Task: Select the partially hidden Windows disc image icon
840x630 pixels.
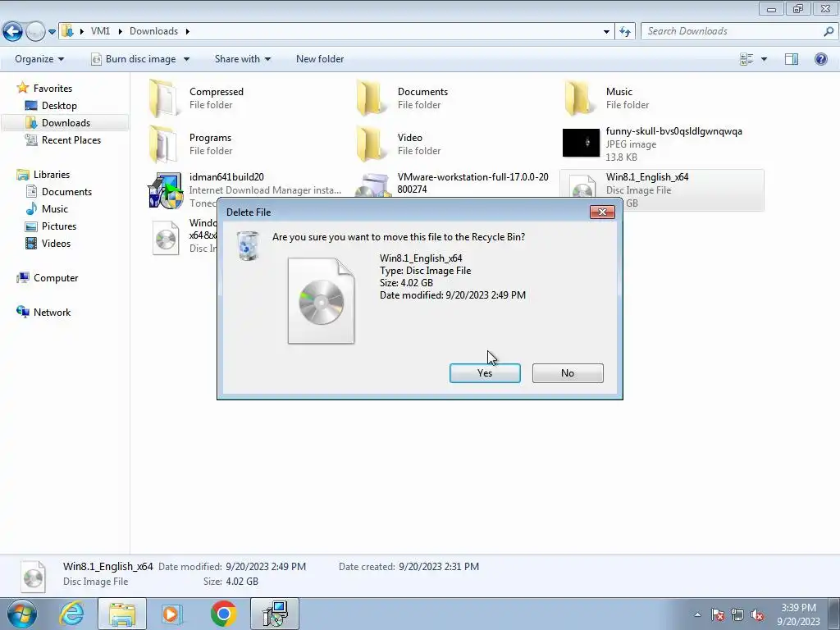Action: 166,238
